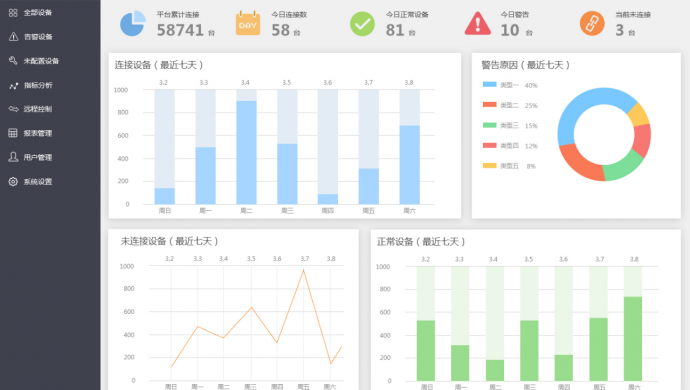Viewport: 690px width, 390px height.
Task: Select the 指标分析 line chart icon
Action: [x=13, y=85]
